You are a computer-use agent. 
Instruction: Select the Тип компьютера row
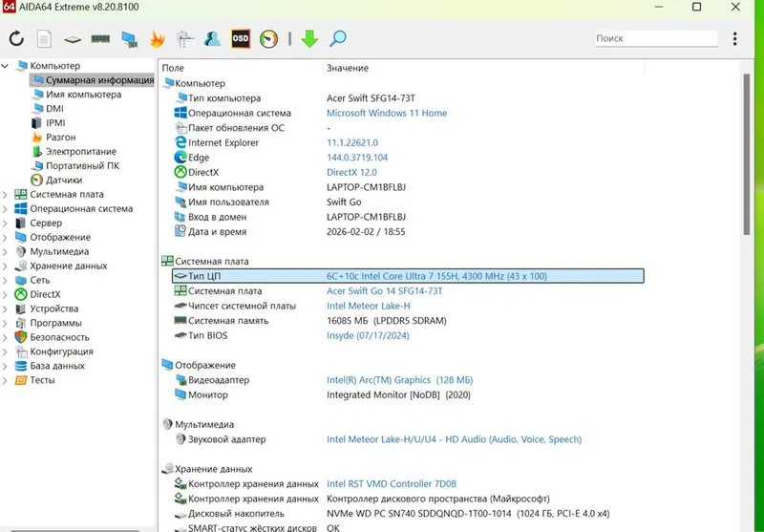coord(409,98)
